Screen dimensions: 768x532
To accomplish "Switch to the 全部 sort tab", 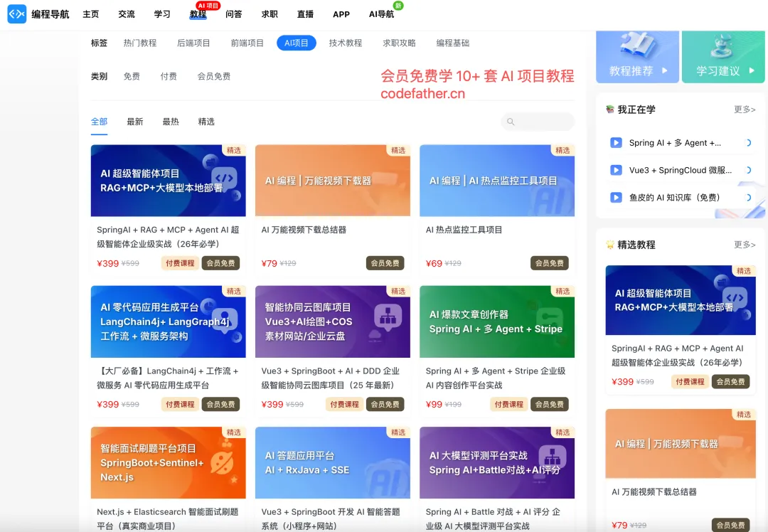I will pos(99,122).
